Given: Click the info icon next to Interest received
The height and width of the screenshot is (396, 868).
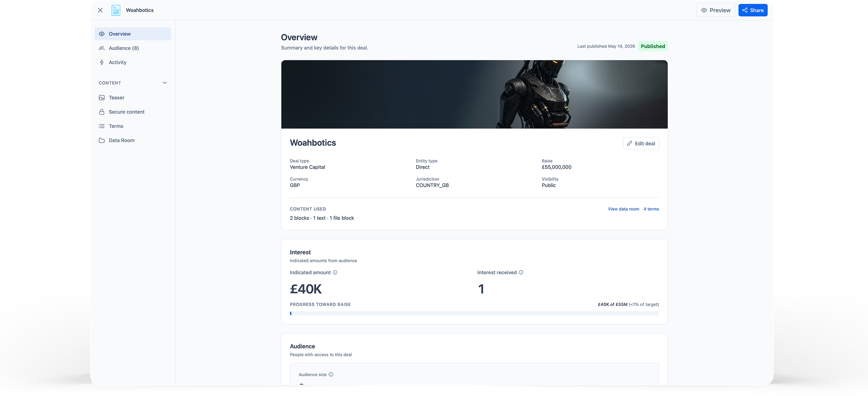Looking at the screenshot, I should (x=521, y=273).
